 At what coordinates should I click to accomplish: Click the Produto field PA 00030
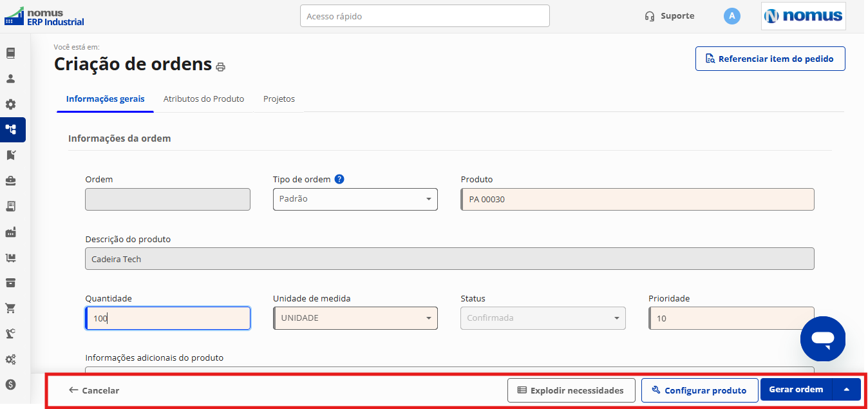point(637,199)
